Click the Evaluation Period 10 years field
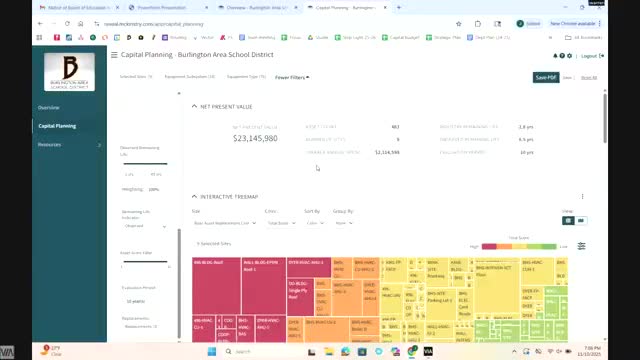 coord(136,301)
